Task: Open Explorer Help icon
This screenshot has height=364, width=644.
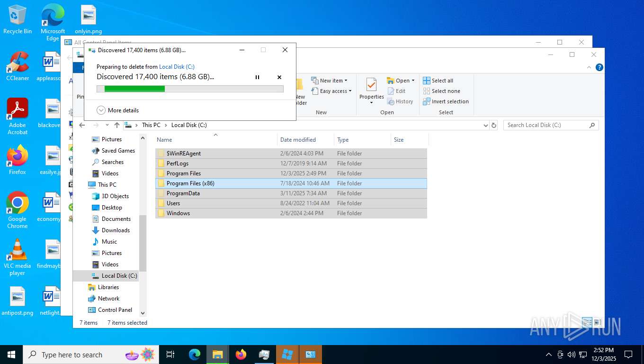Action: click(599, 67)
